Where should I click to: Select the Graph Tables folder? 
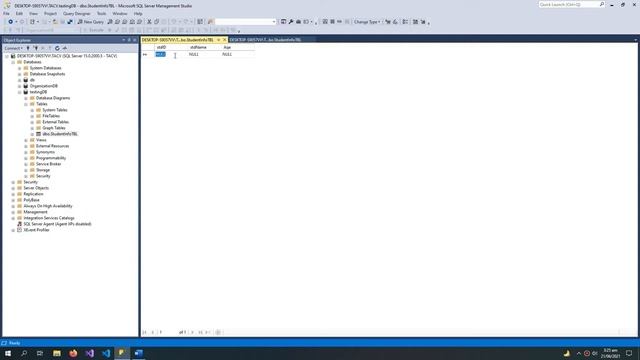point(54,128)
